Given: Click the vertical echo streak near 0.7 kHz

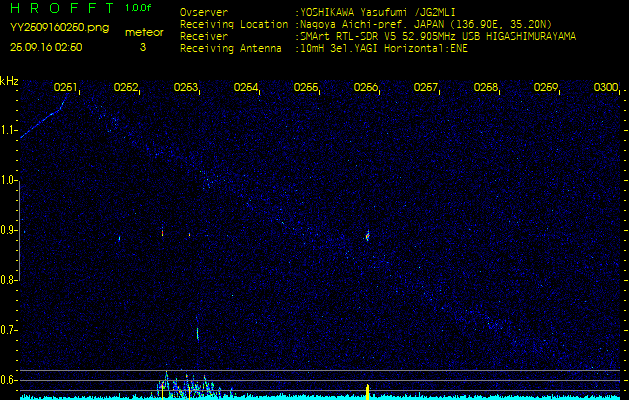Looking at the screenshot, I should coord(197,333).
